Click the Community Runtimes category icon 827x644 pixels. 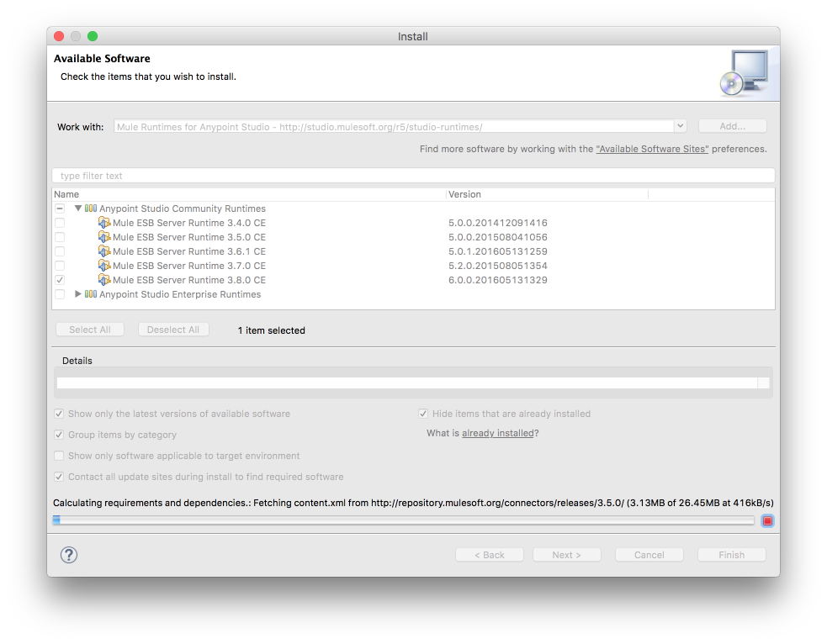click(x=91, y=209)
